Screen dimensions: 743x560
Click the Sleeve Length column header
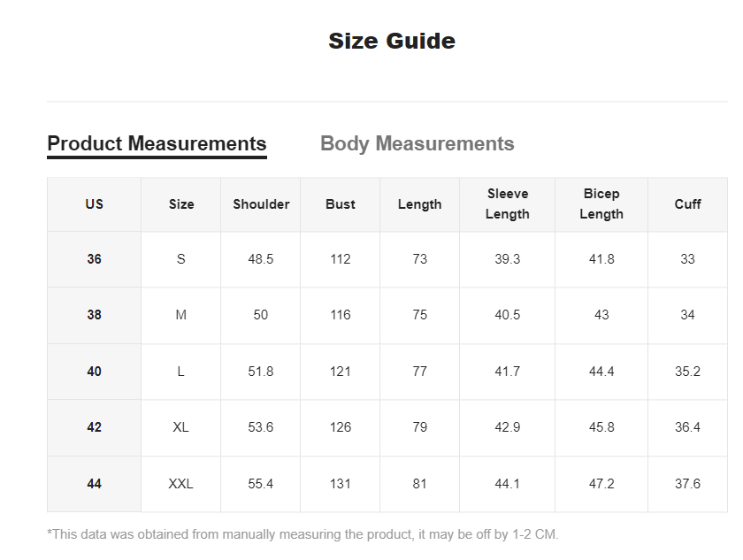[x=507, y=204]
